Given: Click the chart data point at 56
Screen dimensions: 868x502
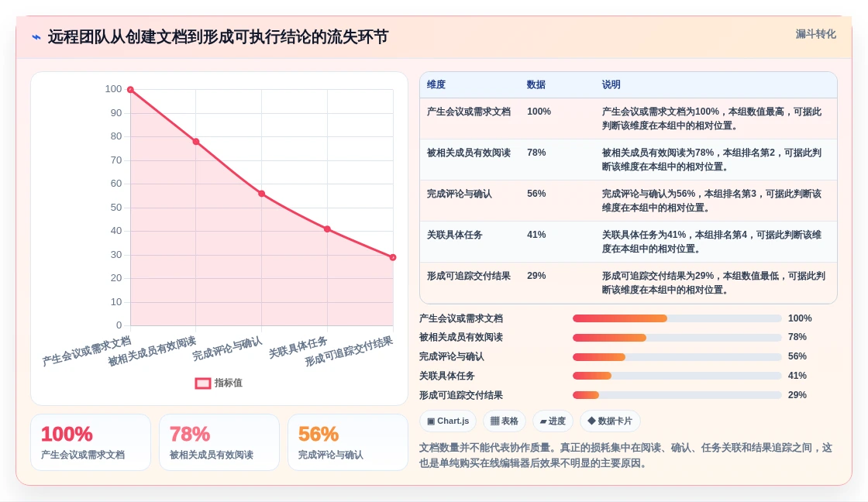Looking at the screenshot, I should 262,194.
